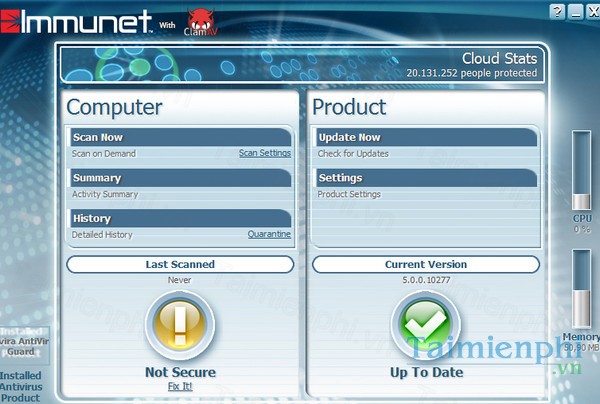600x404 pixels.
Task: Click the 'Up To Date' status text
Action: pos(427,372)
